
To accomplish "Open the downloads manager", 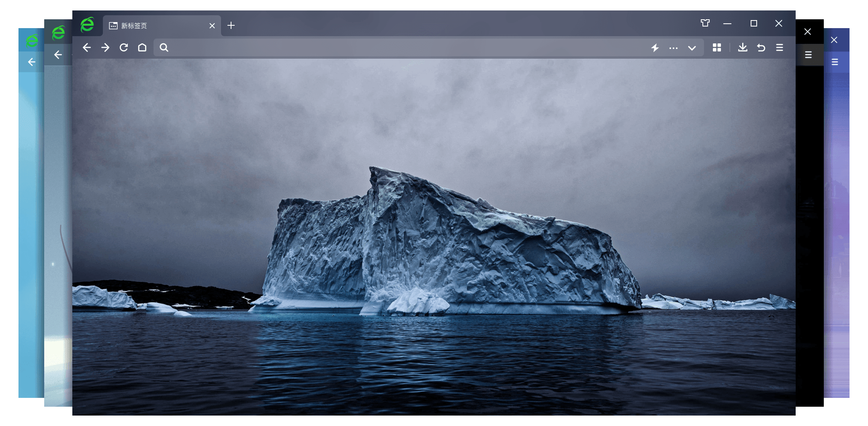I will pos(743,48).
